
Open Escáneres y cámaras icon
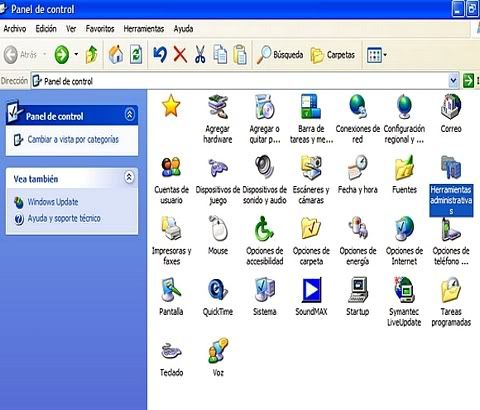[x=311, y=168]
